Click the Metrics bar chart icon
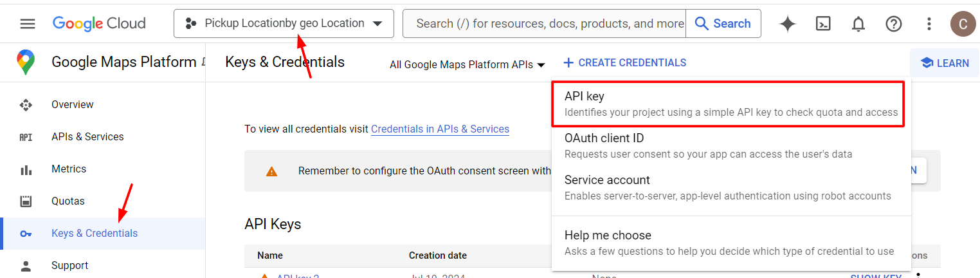The image size is (980, 278). click(26, 170)
